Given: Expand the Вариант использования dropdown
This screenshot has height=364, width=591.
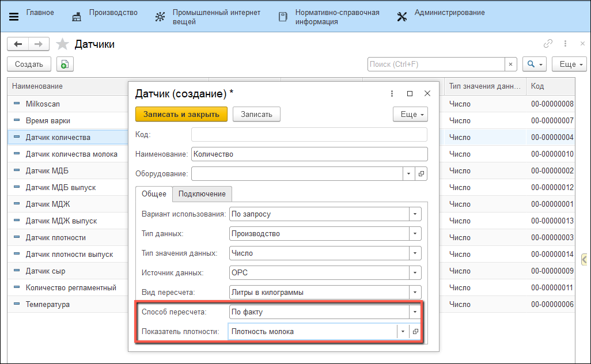Looking at the screenshot, I should [x=415, y=214].
